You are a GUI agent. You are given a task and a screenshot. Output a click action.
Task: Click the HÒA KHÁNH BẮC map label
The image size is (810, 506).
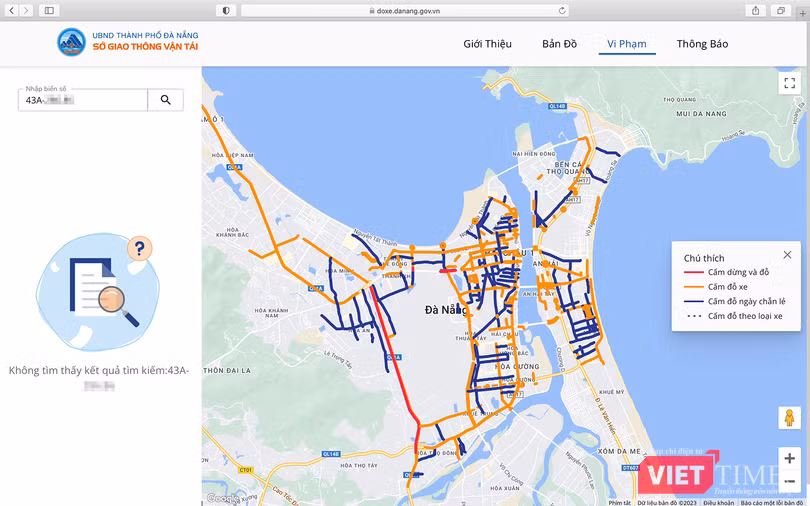click(x=232, y=232)
